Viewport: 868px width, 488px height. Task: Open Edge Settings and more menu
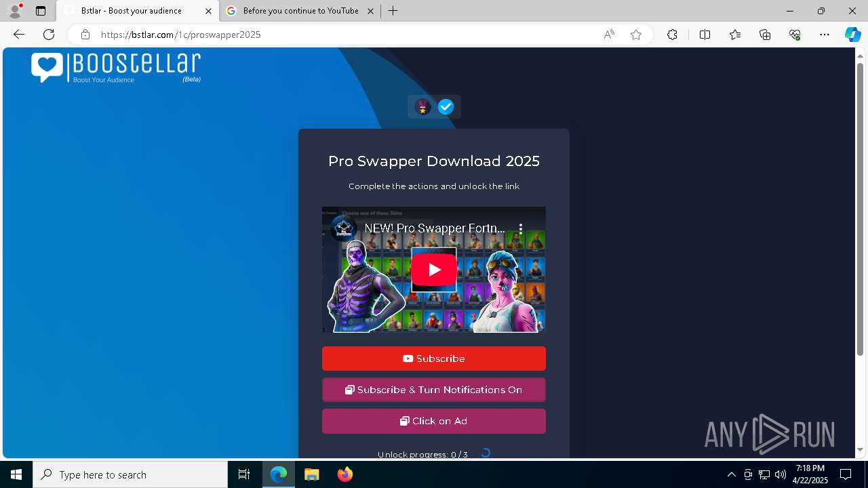825,35
